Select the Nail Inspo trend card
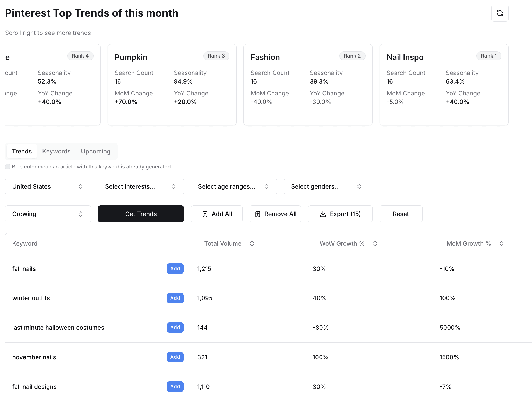The height and width of the screenshot is (402, 532). tap(444, 85)
